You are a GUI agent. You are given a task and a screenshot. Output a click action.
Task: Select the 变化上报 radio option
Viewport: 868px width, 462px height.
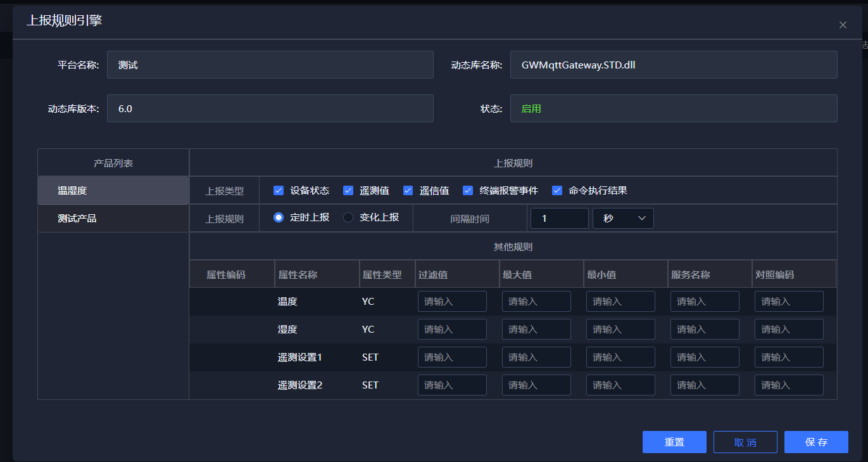[348, 217]
